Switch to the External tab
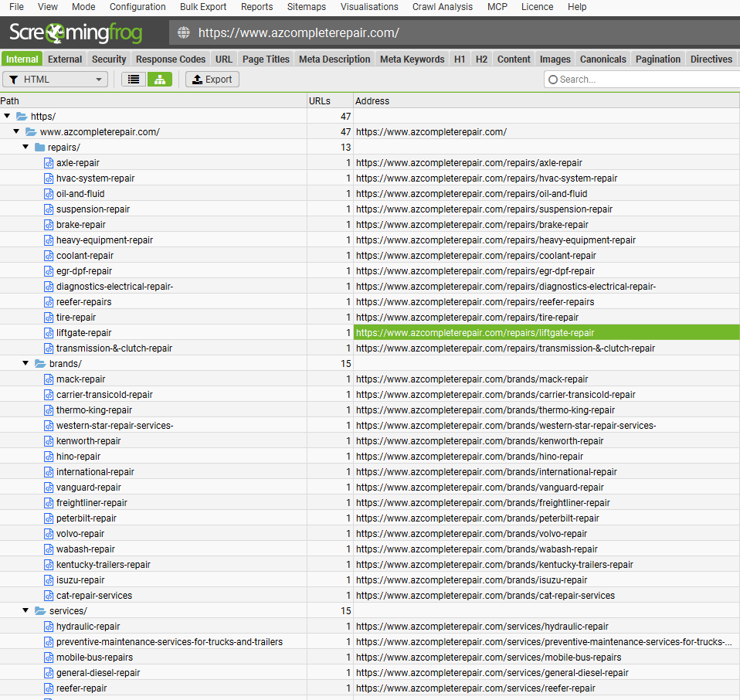The width and height of the screenshot is (740, 700). (65, 59)
